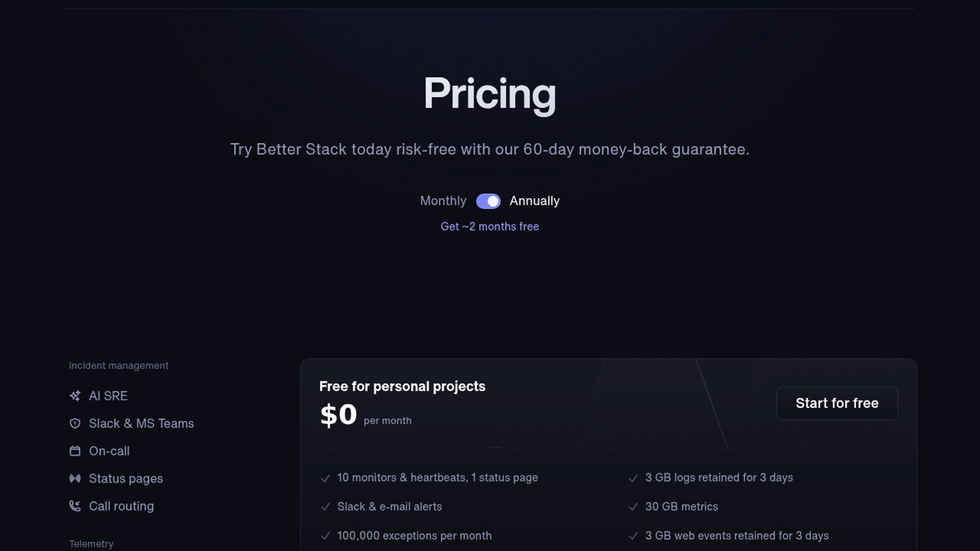Screen dimensions: 980x551
Task: Click the Status pages broadcast icon
Action: click(75, 479)
